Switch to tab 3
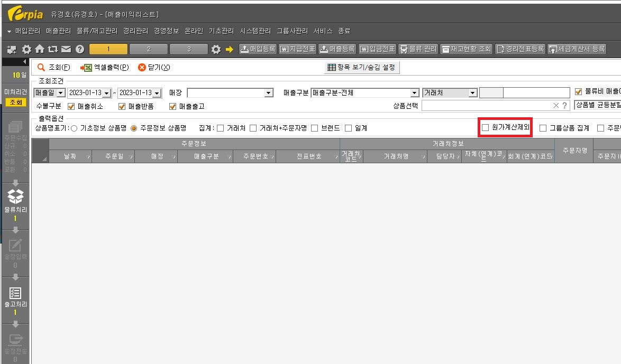The width and height of the screenshot is (621, 364). pyautogui.click(x=189, y=49)
